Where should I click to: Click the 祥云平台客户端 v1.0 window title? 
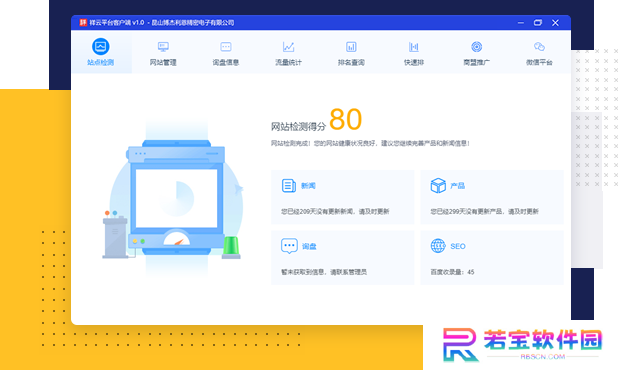coord(161,23)
